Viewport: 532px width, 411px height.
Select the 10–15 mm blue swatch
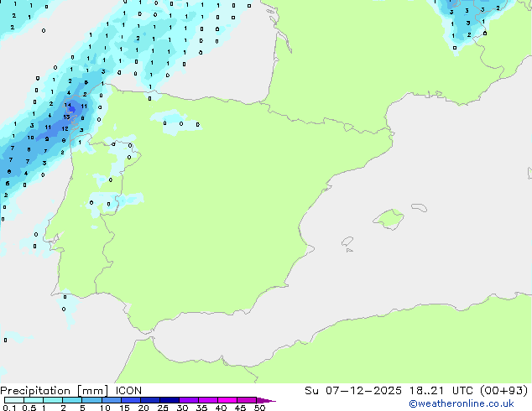click(112, 400)
